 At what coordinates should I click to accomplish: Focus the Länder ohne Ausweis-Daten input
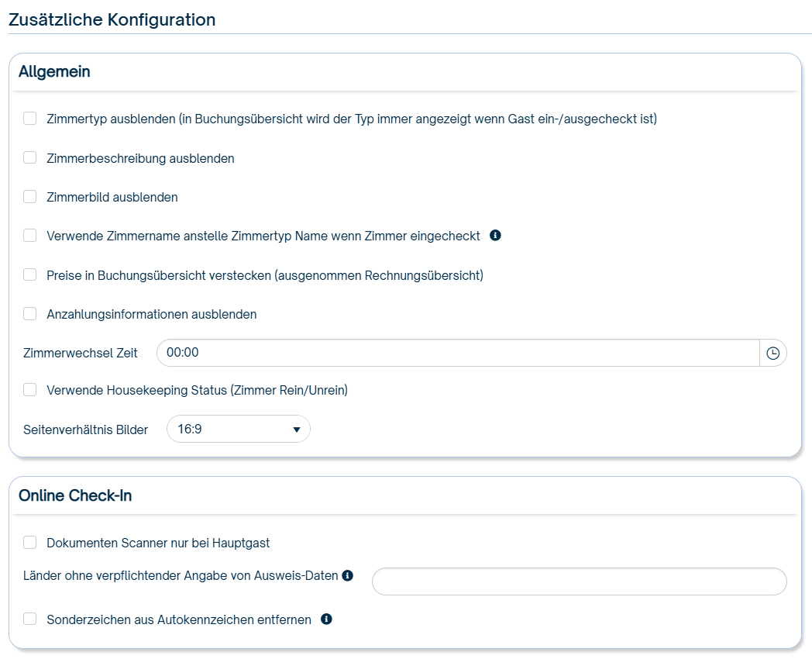click(x=579, y=581)
